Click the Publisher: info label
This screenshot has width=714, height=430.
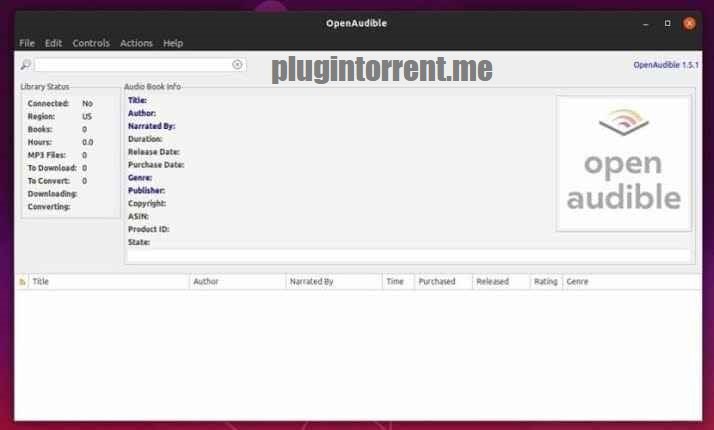click(x=147, y=190)
